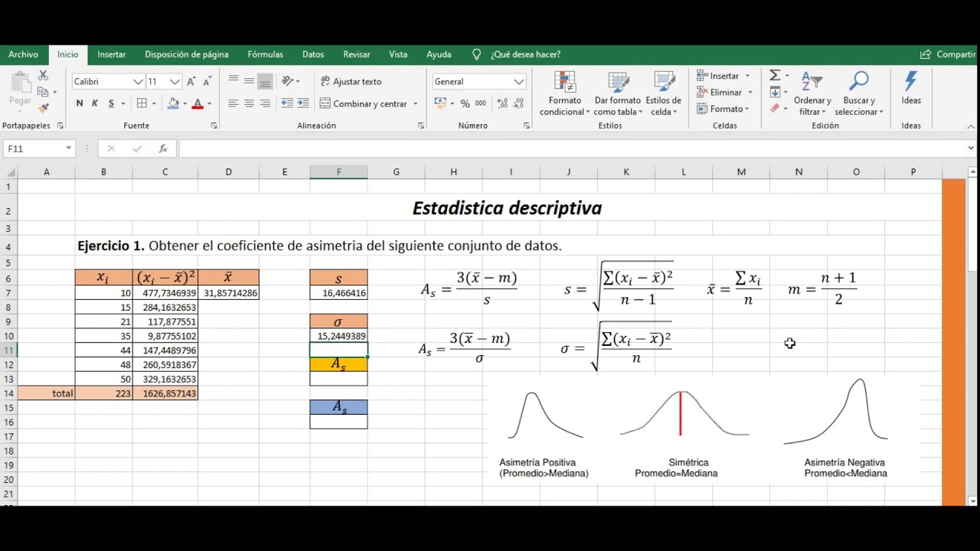Open the fill color dropdown arrow
980x551 pixels.
pyautogui.click(x=185, y=104)
